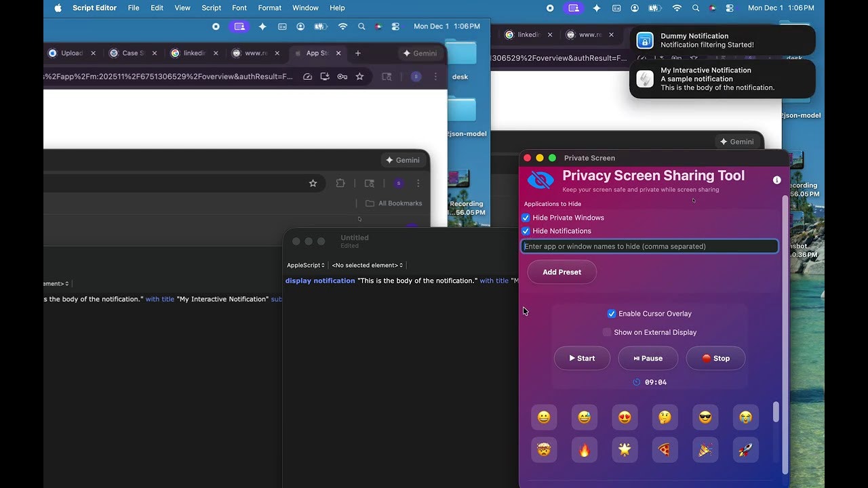Screen dimensions: 868x488
Task: Expand the <No selected element> dropdown
Action: tap(367, 265)
